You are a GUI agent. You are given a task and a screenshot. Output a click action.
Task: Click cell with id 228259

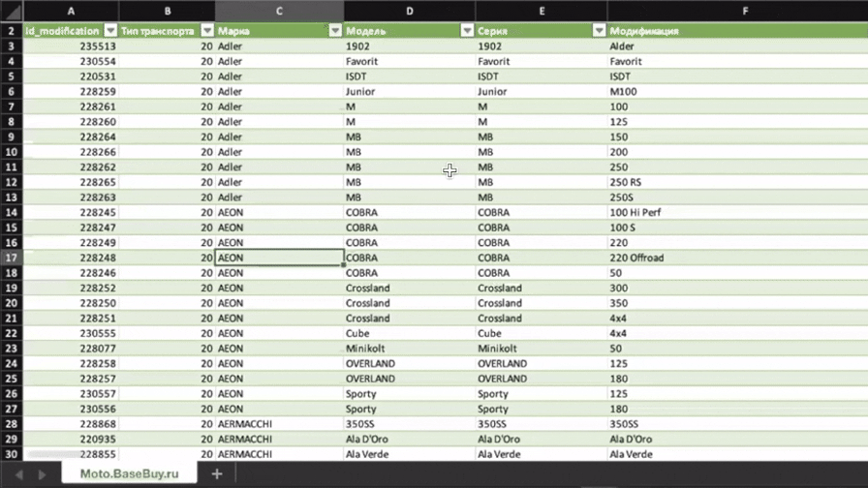tap(71, 92)
